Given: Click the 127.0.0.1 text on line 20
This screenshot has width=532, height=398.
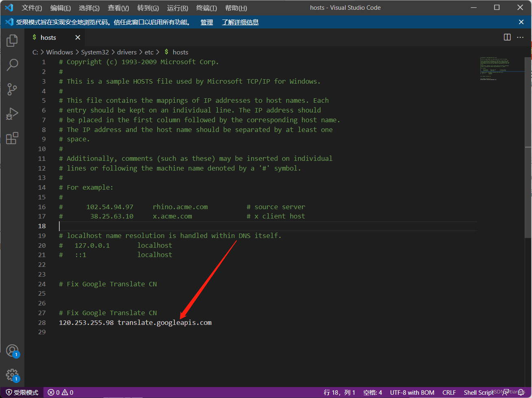Looking at the screenshot, I should (x=92, y=245).
